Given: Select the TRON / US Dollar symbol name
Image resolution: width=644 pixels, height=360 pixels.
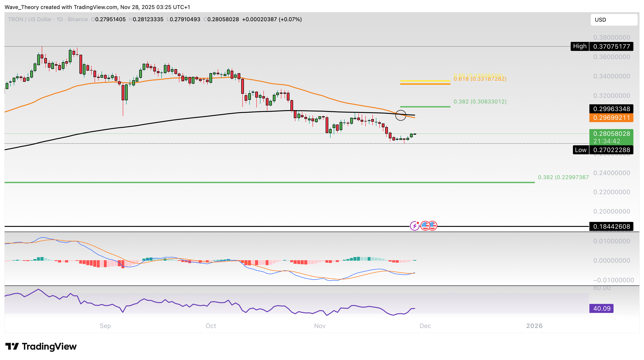Looking at the screenshot, I should [x=30, y=19].
